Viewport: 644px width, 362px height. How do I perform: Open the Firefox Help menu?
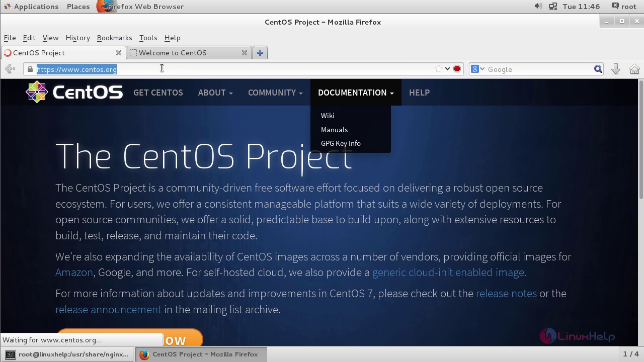pyautogui.click(x=172, y=38)
